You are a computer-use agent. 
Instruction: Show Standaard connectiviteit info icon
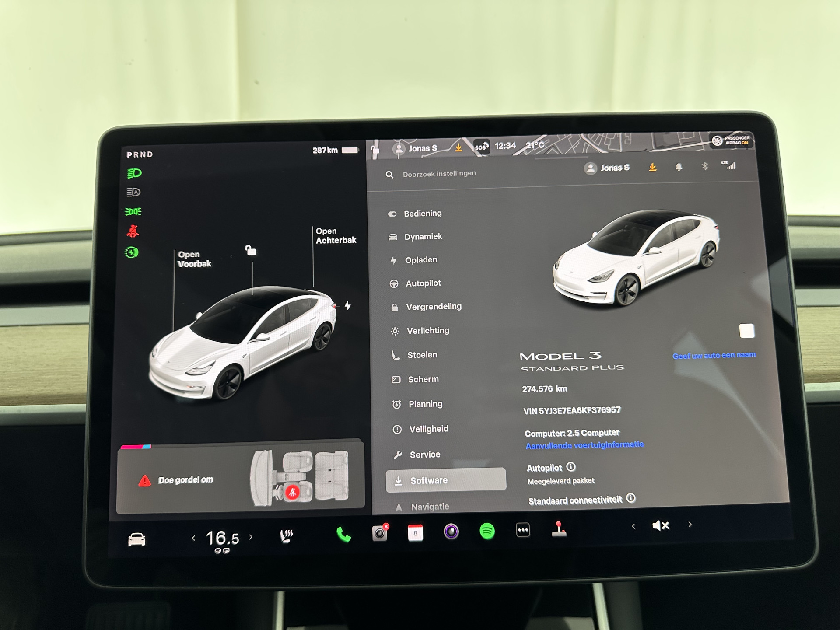tap(631, 498)
